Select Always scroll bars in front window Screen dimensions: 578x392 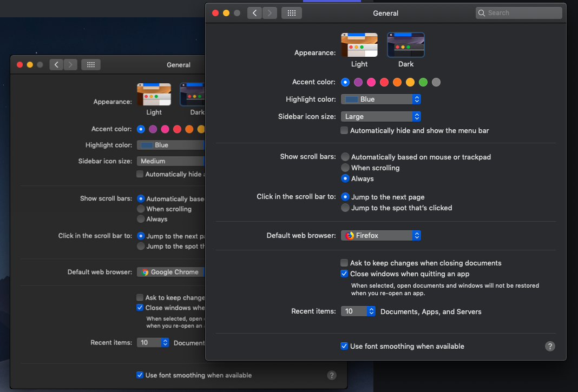pos(345,178)
